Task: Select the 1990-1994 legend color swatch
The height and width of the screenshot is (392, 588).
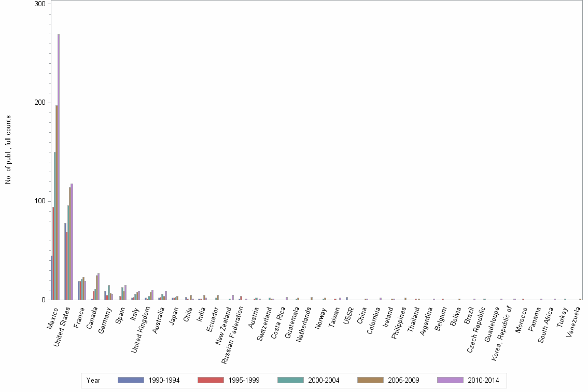Action: [x=131, y=380]
